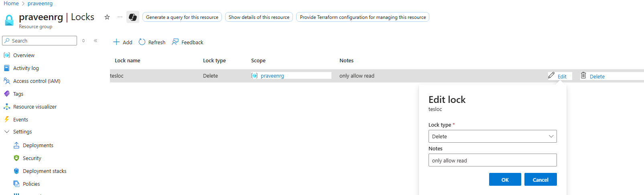Screen dimensions: 644x195
Task: Click the resource group icon beside praveenrg scope
Action: pos(254,76)
